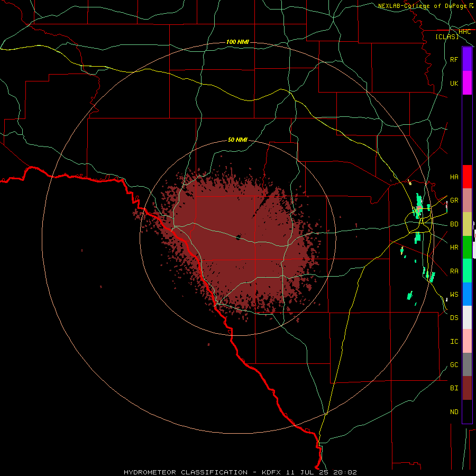This screenshot has height=476, width=476.
Task: Click the yellow BD big drops swatch
Action: [467, 224]
